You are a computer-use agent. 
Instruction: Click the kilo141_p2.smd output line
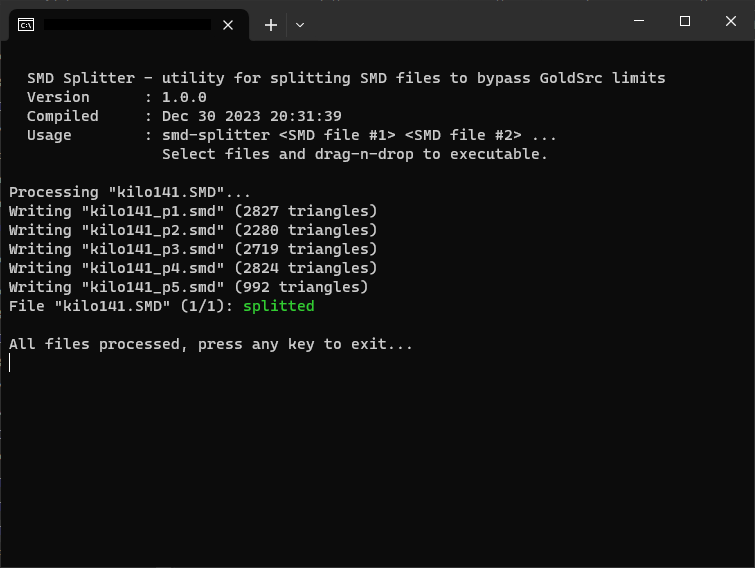193,230
